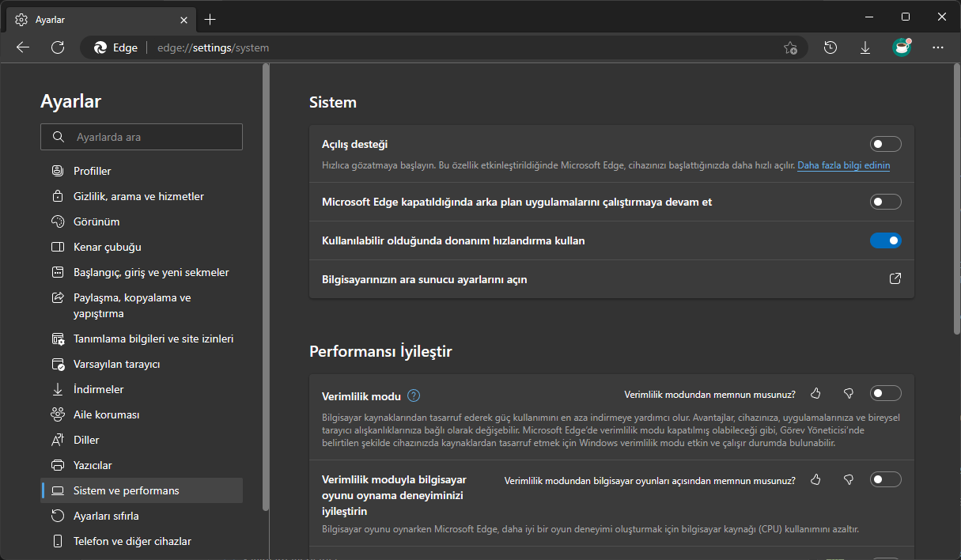The height and width of the screenshot is (560, 961).
Task: Open the three-dot settings menu
Action: [x=938, y=47]
